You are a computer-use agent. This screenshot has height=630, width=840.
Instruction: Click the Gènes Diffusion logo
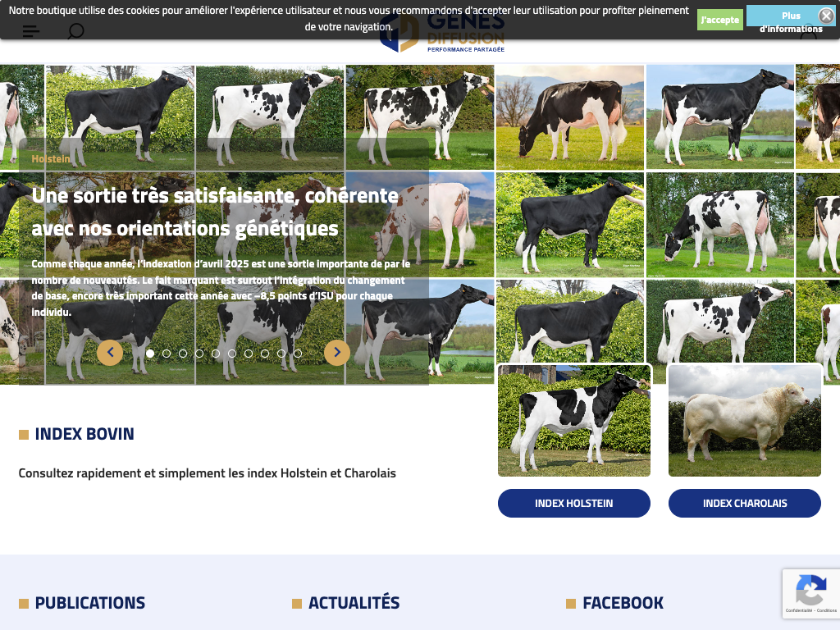point(442,32)
